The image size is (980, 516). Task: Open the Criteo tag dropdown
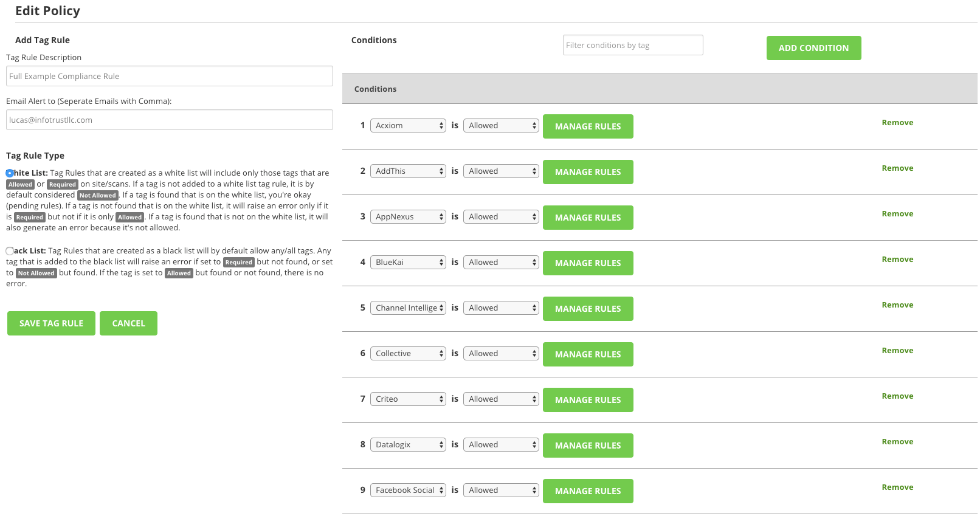(408, 399)
